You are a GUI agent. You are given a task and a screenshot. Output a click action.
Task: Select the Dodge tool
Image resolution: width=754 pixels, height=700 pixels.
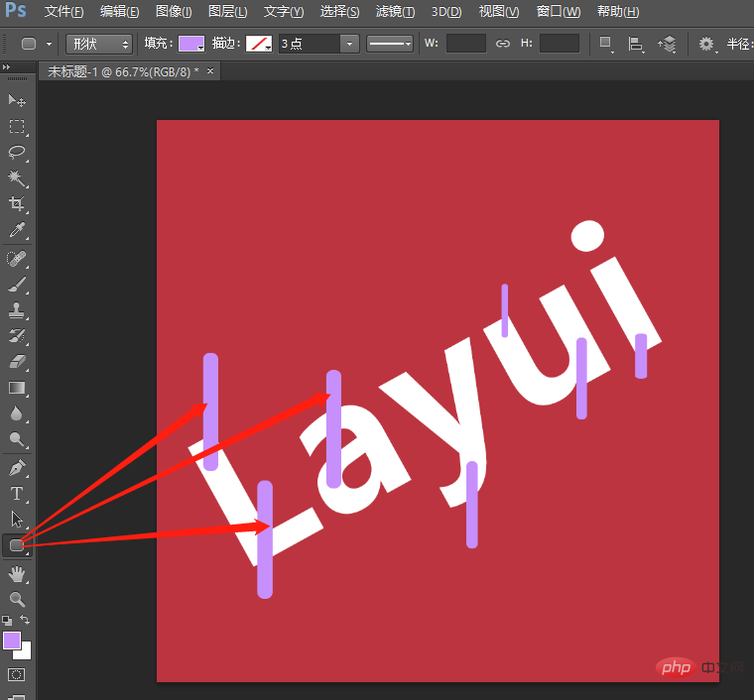17,439
